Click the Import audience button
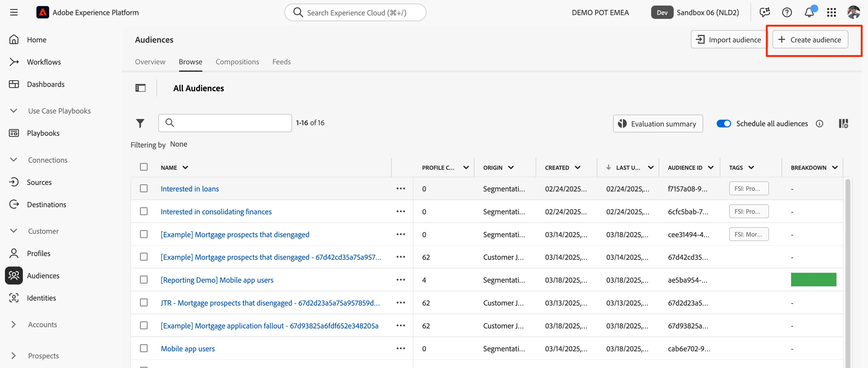This screenshot has width=868, height=368. [729, 40]
